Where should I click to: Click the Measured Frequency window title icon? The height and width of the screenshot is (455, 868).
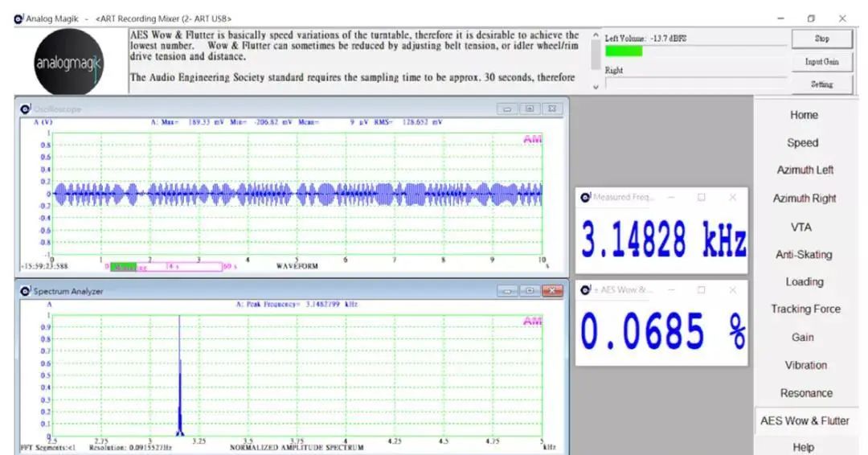click(x=585, y=197)
